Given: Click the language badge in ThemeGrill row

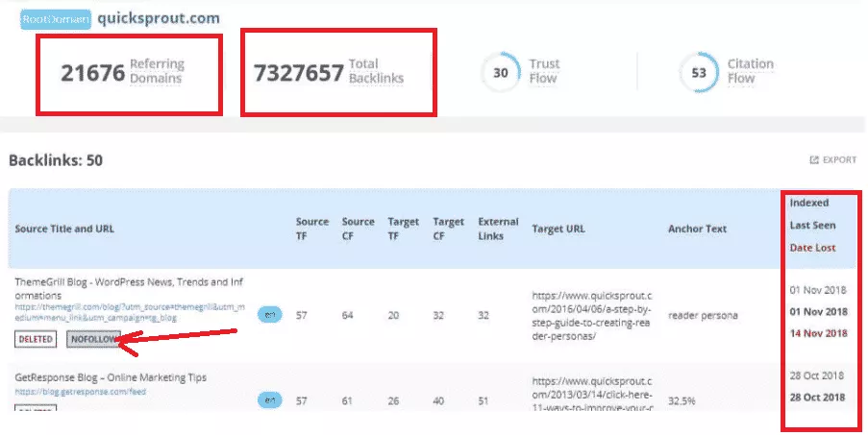Looking at the screenshot, I should click(x=269, y=315).
